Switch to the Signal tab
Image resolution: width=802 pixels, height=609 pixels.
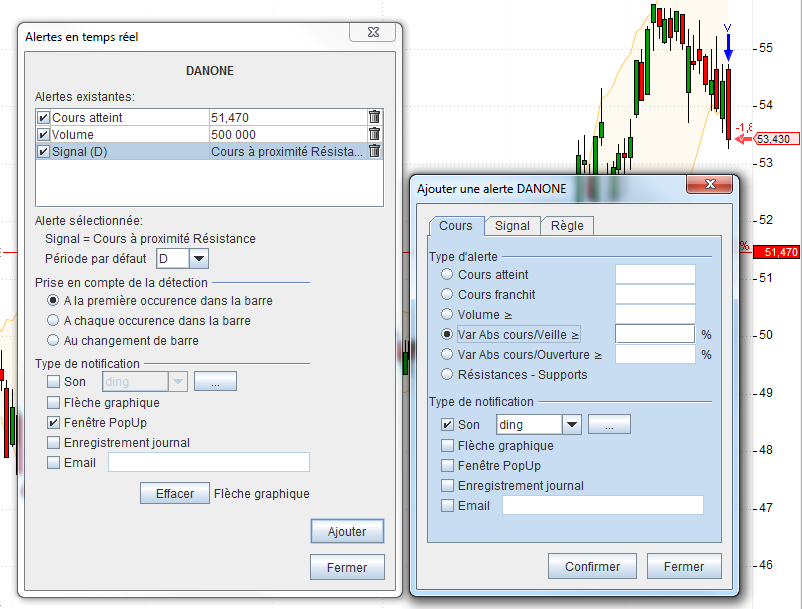pyautogui.click(x=512, y=225)
